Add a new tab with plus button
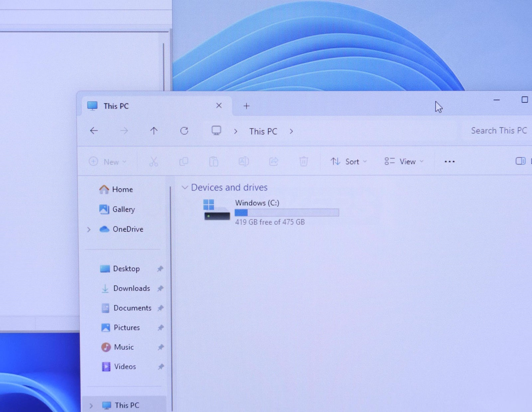532x412 pixels. tap(246, 106)
